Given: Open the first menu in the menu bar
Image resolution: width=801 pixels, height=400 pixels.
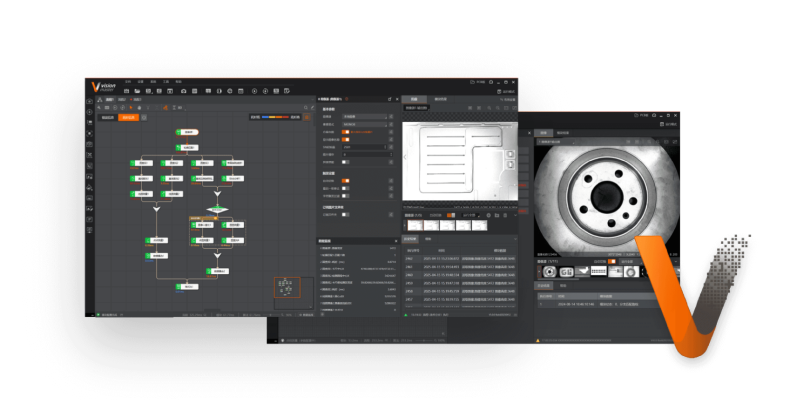Looking at the screenshot, I should (127, 81).
